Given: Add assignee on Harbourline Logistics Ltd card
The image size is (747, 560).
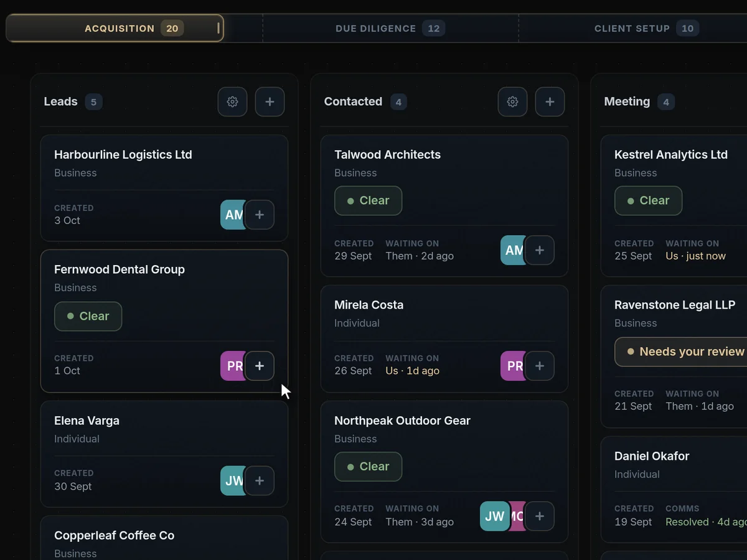Looking at the screenshot, I should (260, 215).
